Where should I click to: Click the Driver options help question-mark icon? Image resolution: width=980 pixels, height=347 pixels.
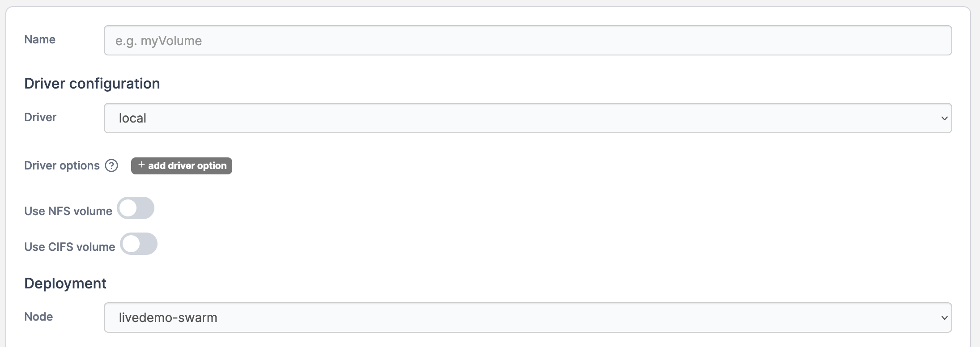pyautogui.click(x=111, y=166)
